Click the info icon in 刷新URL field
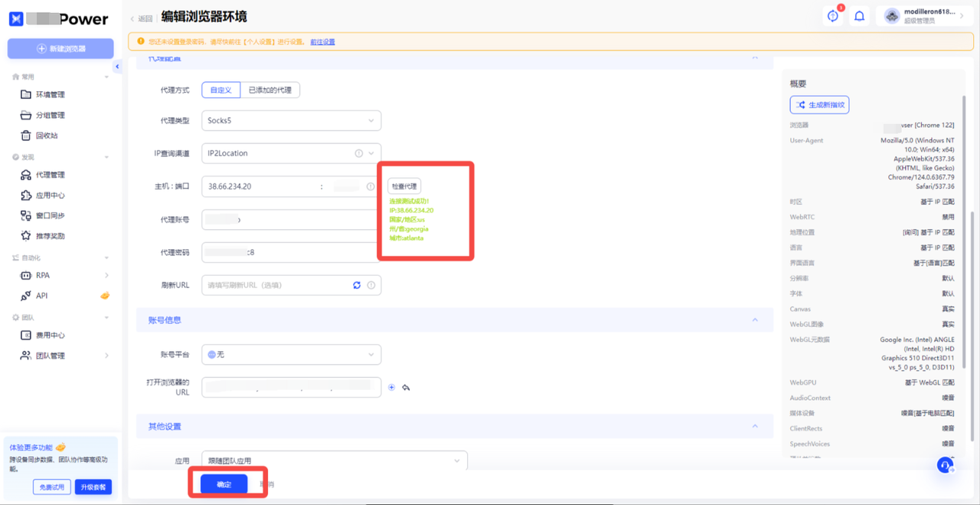 pos(371,285)
